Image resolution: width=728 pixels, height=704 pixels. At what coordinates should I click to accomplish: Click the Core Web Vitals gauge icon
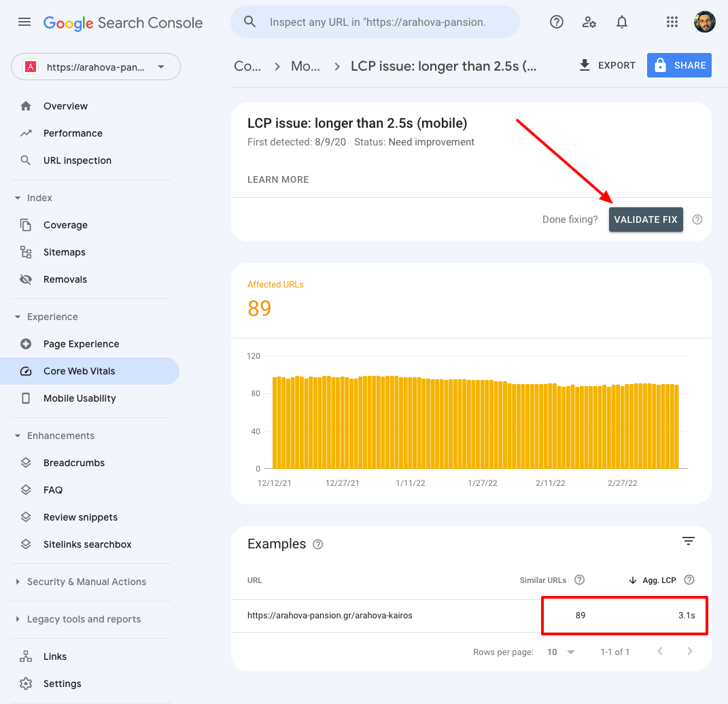coord(26,371)
